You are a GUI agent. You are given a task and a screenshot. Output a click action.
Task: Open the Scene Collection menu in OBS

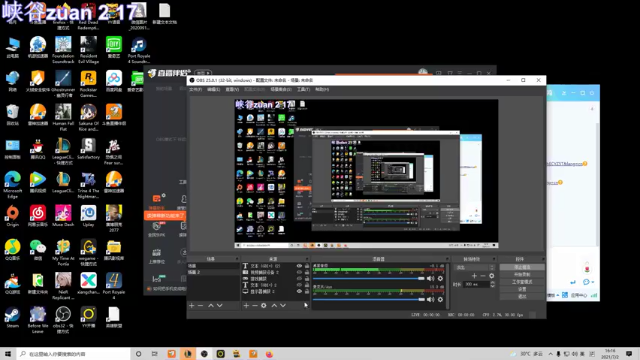281,89
